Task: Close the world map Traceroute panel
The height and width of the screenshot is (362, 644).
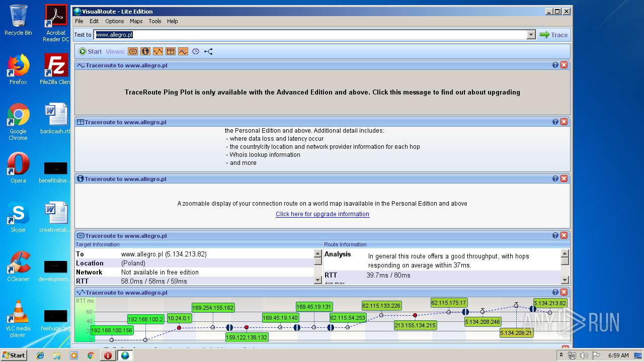Action: [x=564, y=179]
